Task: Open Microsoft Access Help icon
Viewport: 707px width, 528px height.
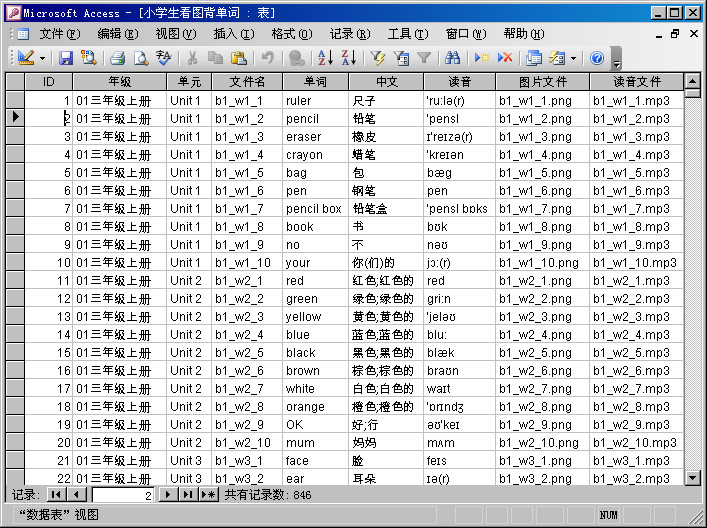Action: click(597, 58)
